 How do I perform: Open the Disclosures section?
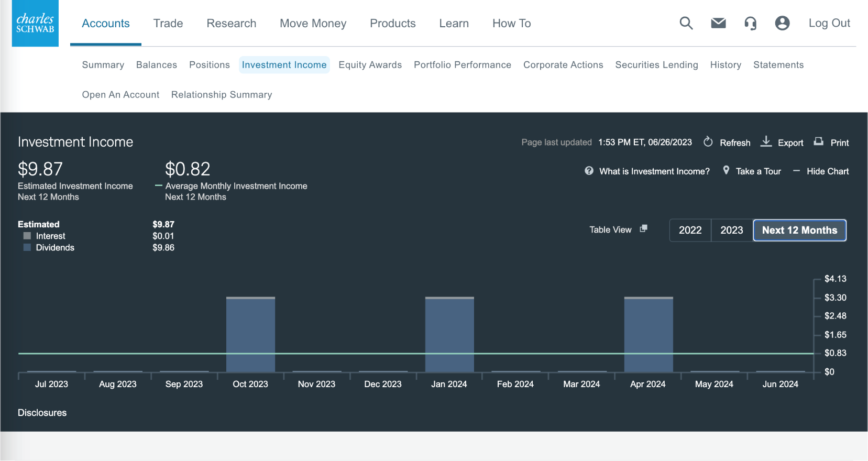(x=42, y=413)
